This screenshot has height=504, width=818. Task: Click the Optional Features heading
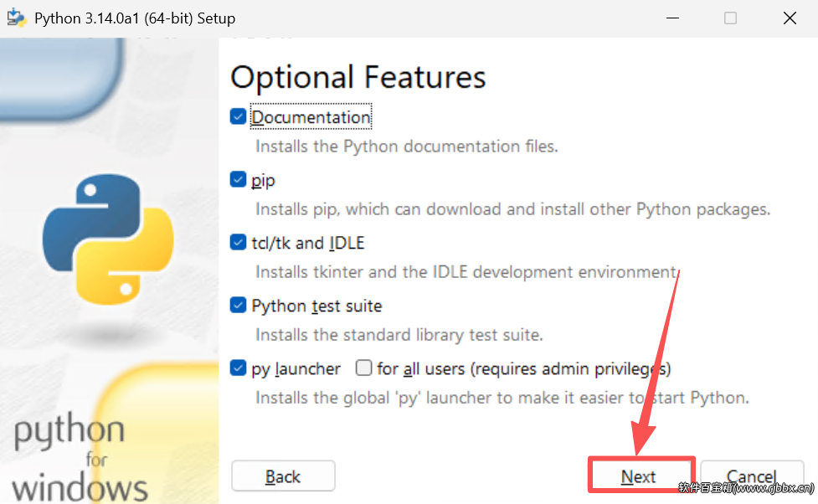(x=358, y=77)
